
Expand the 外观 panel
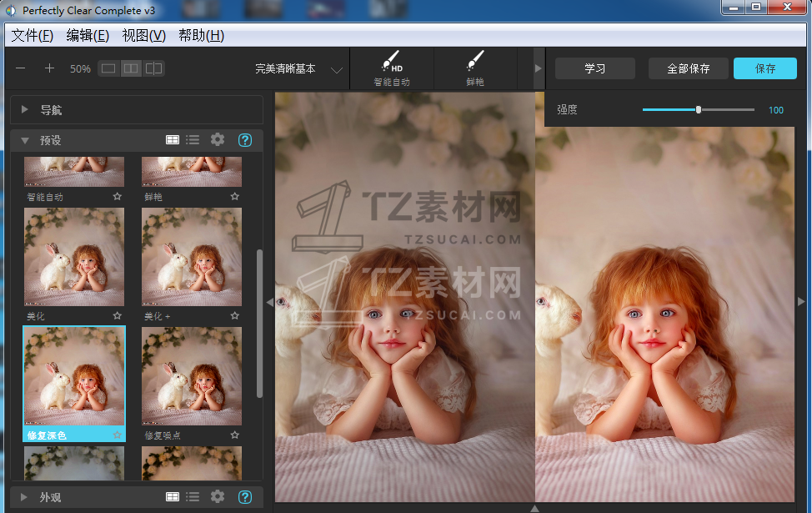(x=24, y=497)
